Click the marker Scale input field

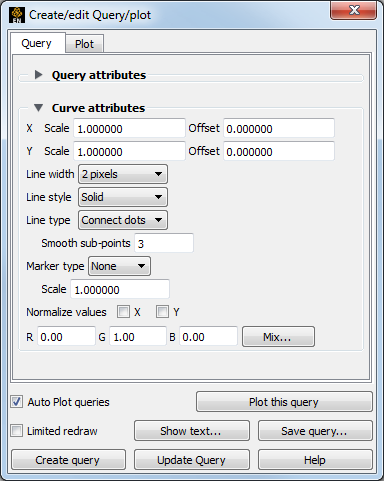(x=120, y=289)
